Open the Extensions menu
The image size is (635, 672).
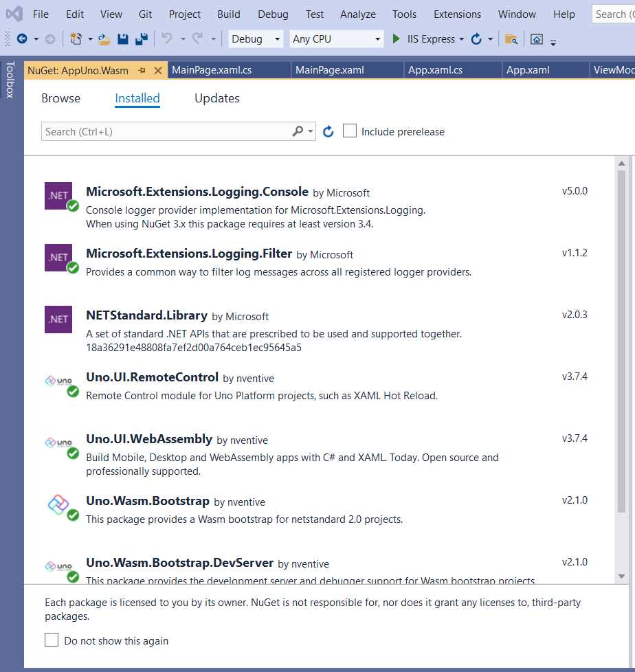(456, 14)
